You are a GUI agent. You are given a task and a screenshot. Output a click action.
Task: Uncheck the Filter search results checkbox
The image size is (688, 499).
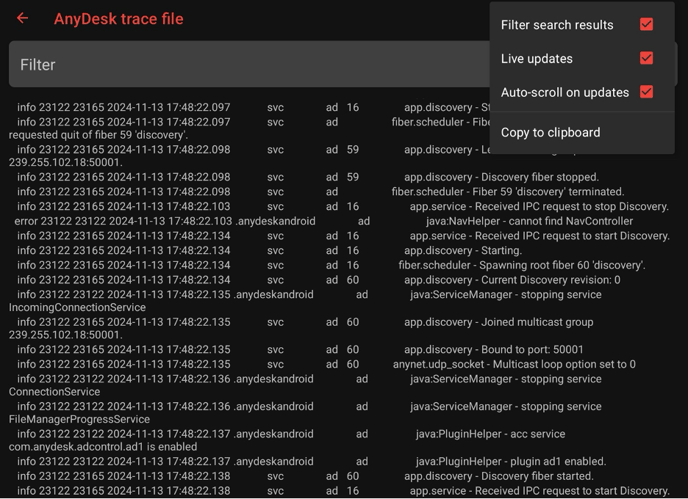tap(646, 25)
